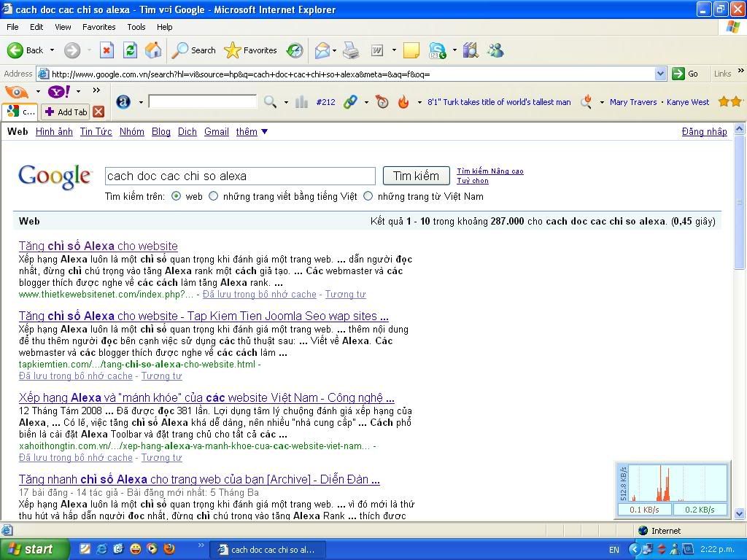Click the Yahoo! toolbar logo
747x560 pixels.
[60, 91]
